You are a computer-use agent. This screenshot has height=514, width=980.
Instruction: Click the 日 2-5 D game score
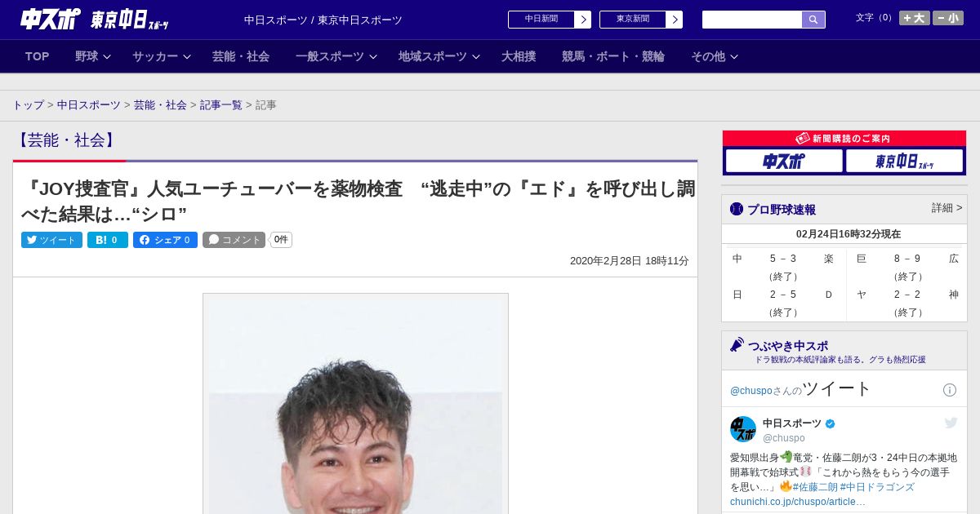pyautogui.click(x=783, y=295)
